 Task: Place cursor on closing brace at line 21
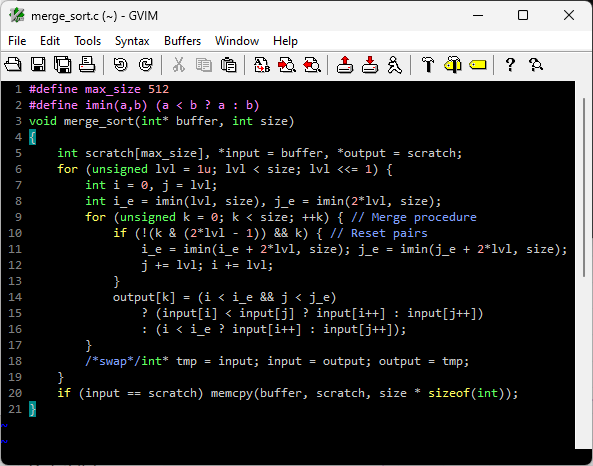pos(33,409)
